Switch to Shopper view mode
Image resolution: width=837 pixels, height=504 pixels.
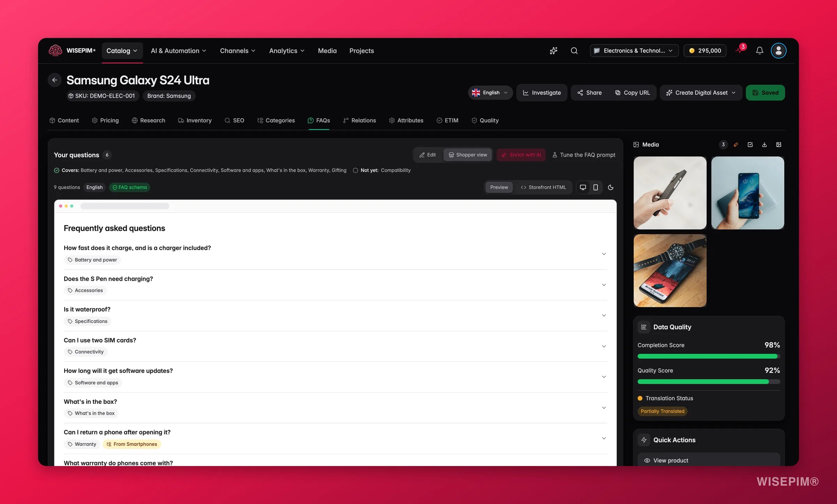[468, 155]
